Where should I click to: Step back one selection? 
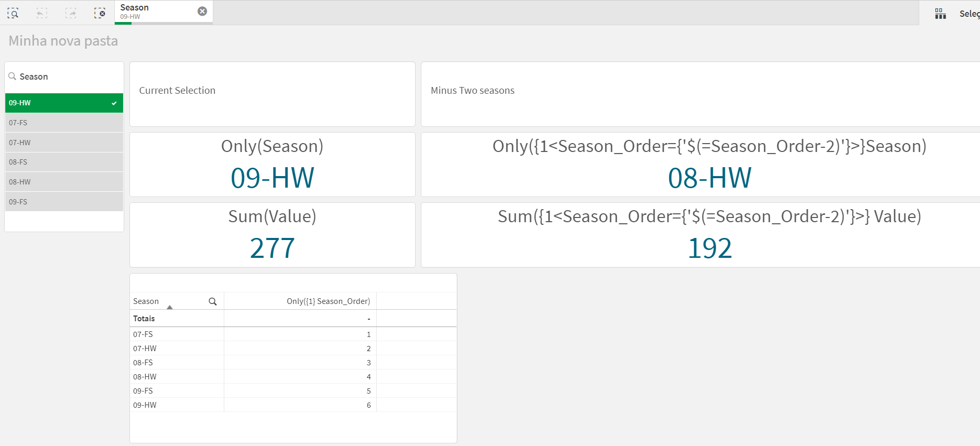pyautogui.click(x=42, y=13)
